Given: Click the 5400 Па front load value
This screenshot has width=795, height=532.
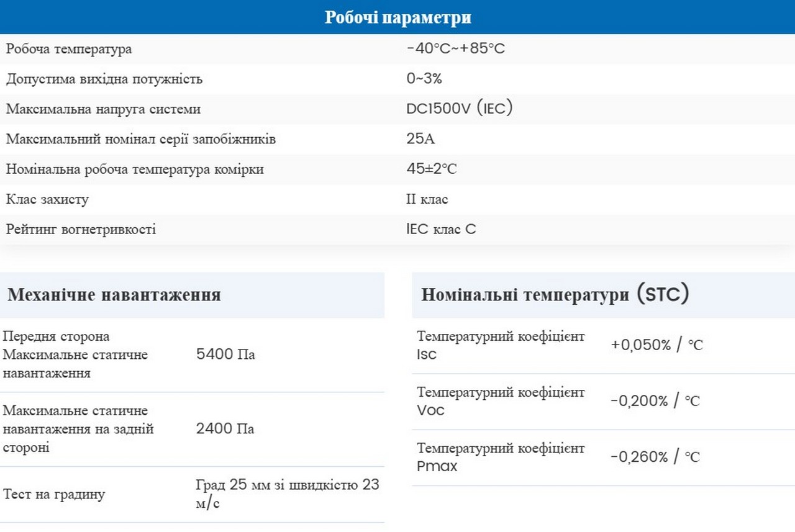Looking at the screenshot, I should pos(225,354).
